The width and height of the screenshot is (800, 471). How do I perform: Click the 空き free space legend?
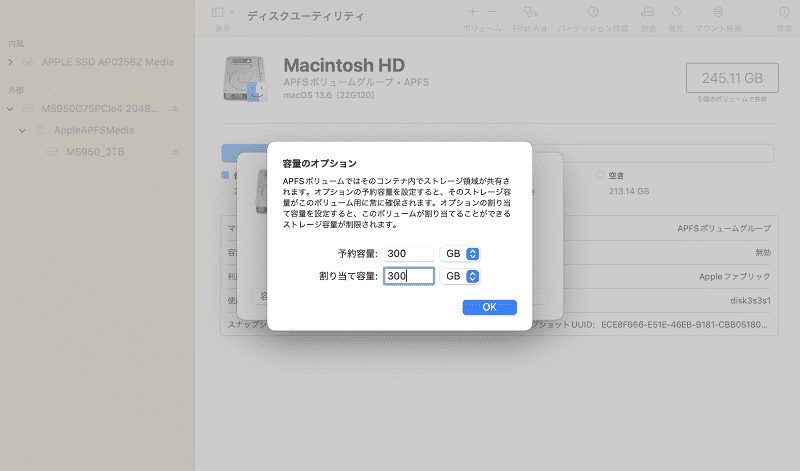pos(611,176)
